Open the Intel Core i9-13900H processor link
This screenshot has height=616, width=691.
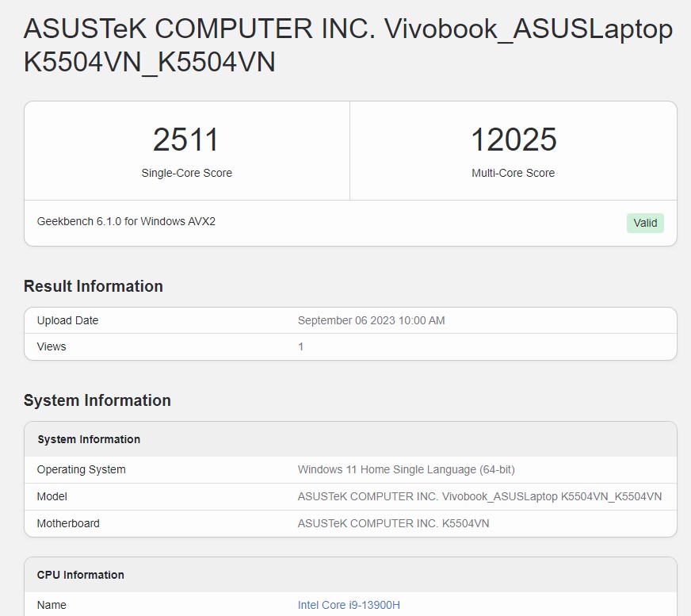[349, 605]
